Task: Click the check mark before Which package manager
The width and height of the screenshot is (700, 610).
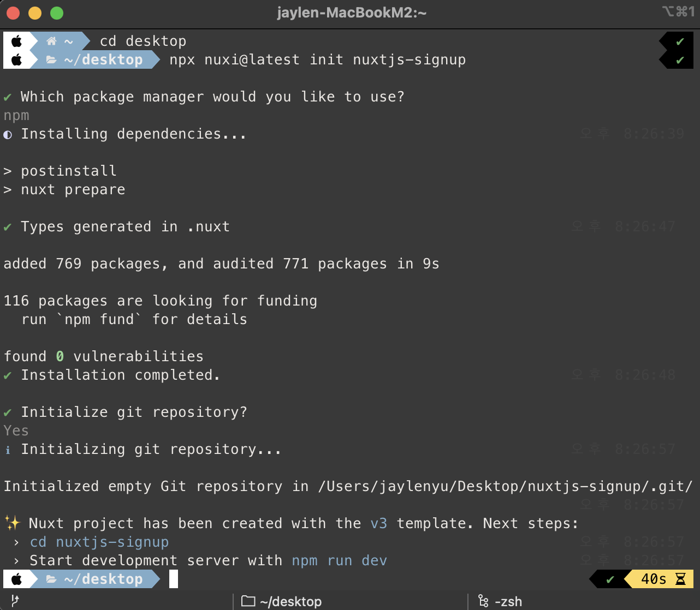Action: tap(8, 97)
